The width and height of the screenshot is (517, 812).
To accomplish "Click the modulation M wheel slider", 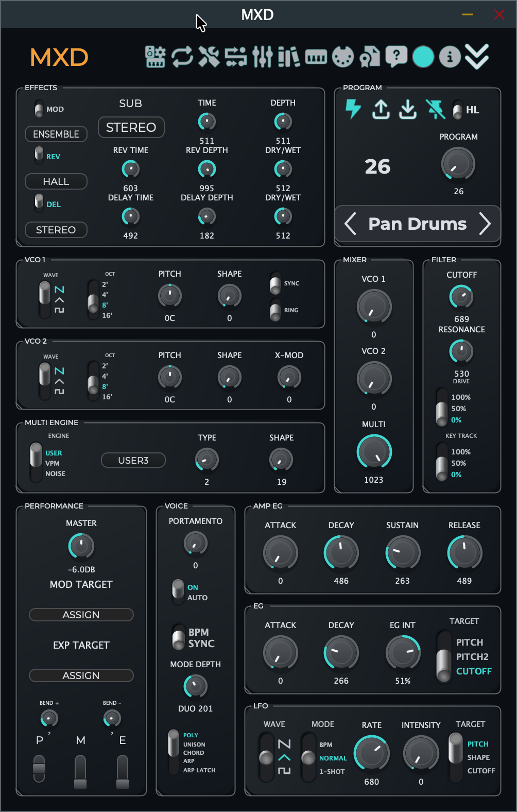I will 80,772.
